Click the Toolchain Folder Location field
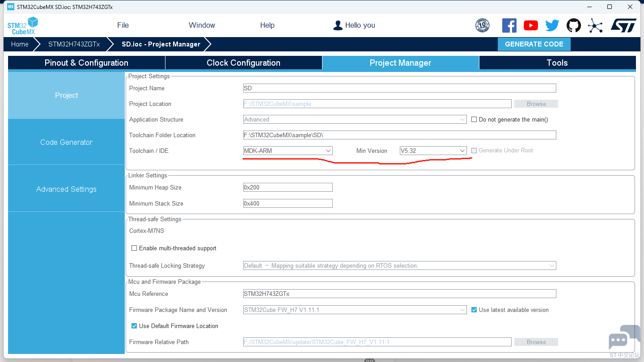This screenshot has width=644, height=362. (399, 135)
